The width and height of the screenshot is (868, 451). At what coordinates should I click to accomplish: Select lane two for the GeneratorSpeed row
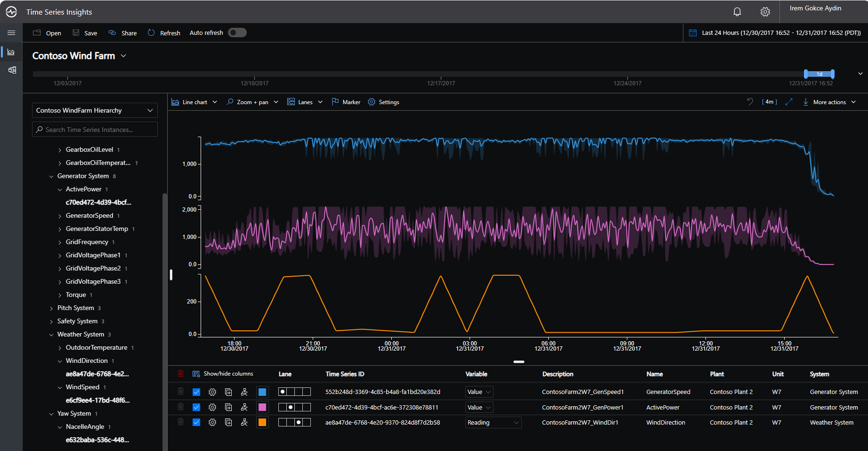291,392
